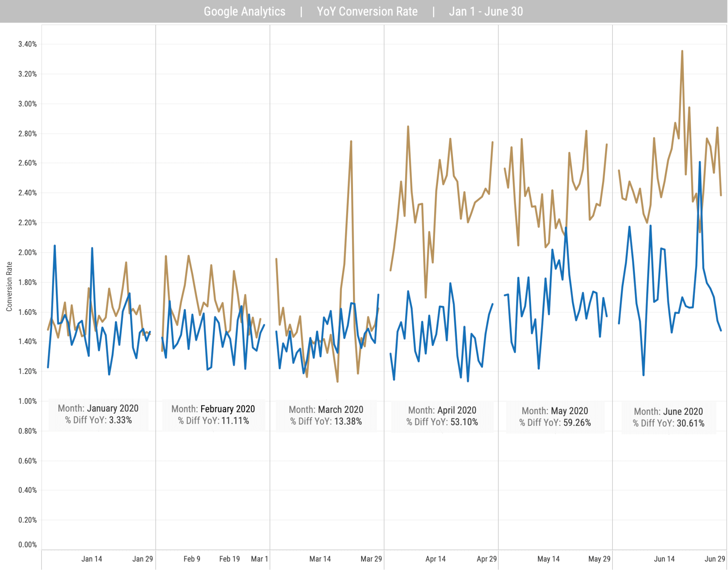This screenshot has width=728, height=570.
Task: Select the '% Diff YoY: 3.33%' value
Action: pos(98,420)
